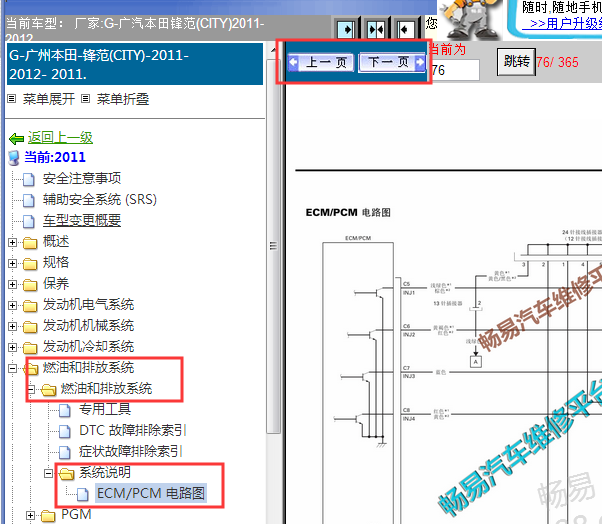Expand the 发动机电气系统 folder
The width and height of the screenshot is (602, 524).
12,305
